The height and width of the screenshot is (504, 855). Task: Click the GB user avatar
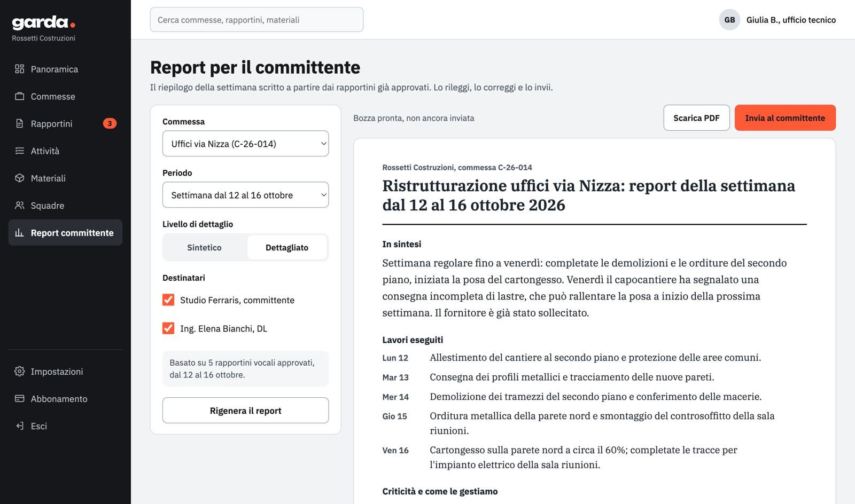[x=729, y=20]
